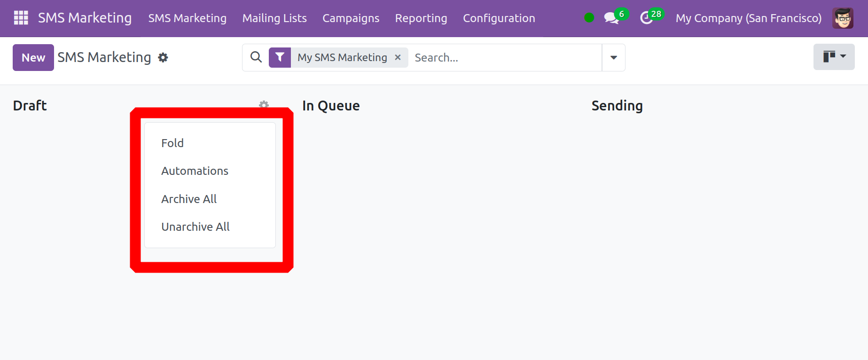Open the company switcher My Company
This screenshot has width=868, height=360.
(x=748, y=18)
